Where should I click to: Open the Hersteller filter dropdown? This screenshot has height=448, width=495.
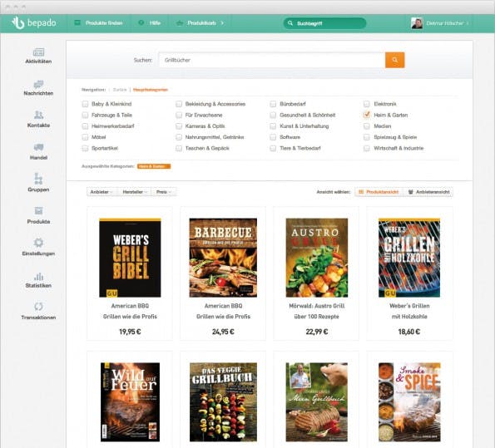tap(135, 192)
